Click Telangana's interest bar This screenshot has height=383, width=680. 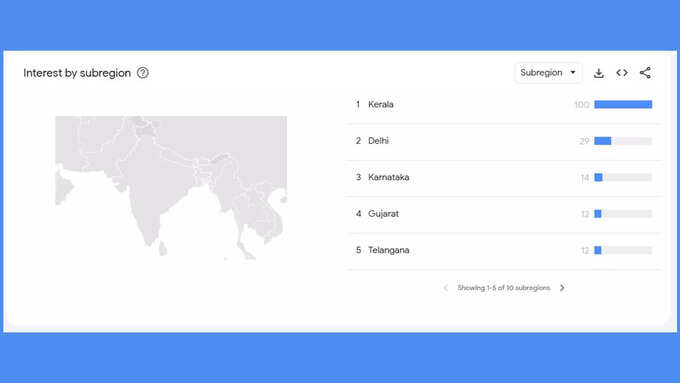(x=623, y=250)
